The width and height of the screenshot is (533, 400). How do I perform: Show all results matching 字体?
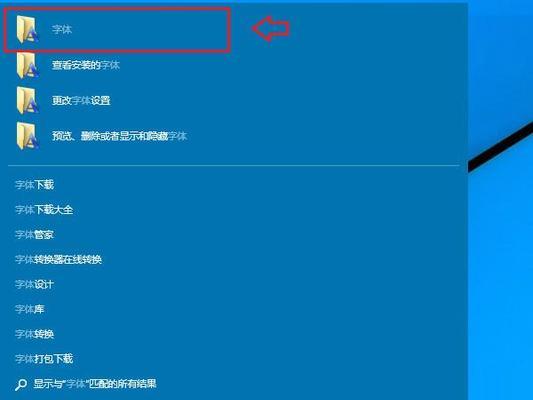click(x=94, y=384)
